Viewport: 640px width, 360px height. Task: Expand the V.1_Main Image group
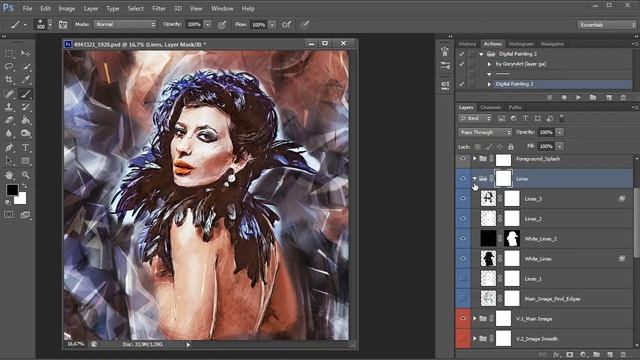[x=475, y=319]
